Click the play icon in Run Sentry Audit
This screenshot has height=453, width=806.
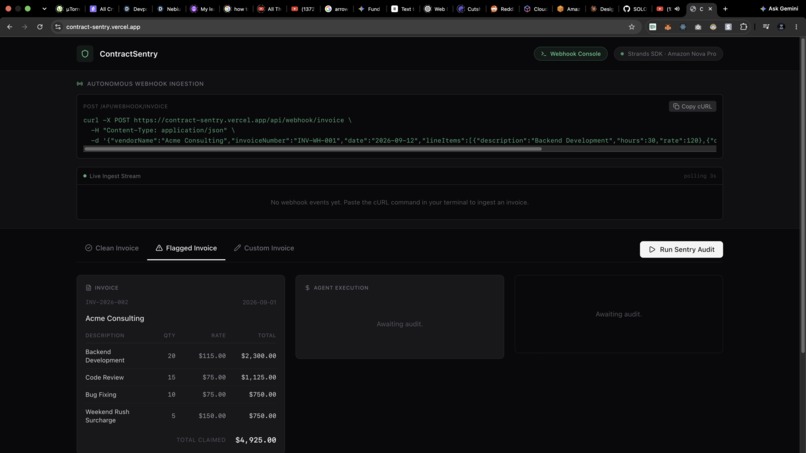pos(652,249)
